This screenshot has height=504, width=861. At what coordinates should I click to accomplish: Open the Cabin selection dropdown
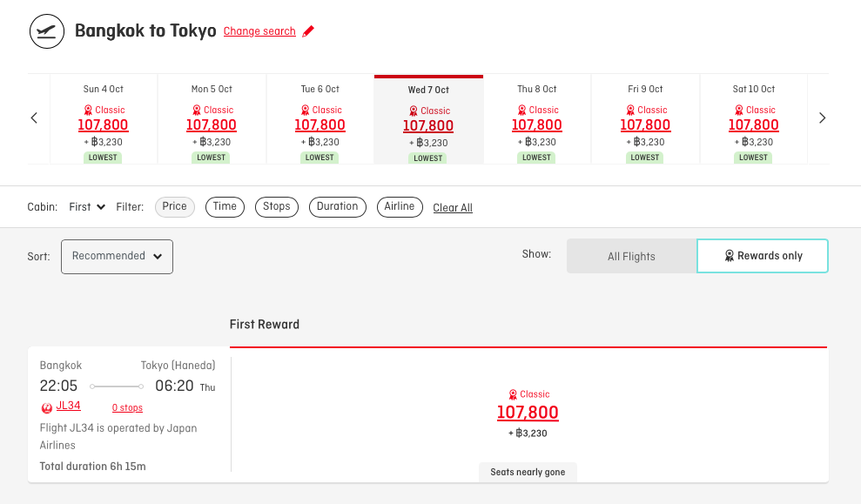86,206
